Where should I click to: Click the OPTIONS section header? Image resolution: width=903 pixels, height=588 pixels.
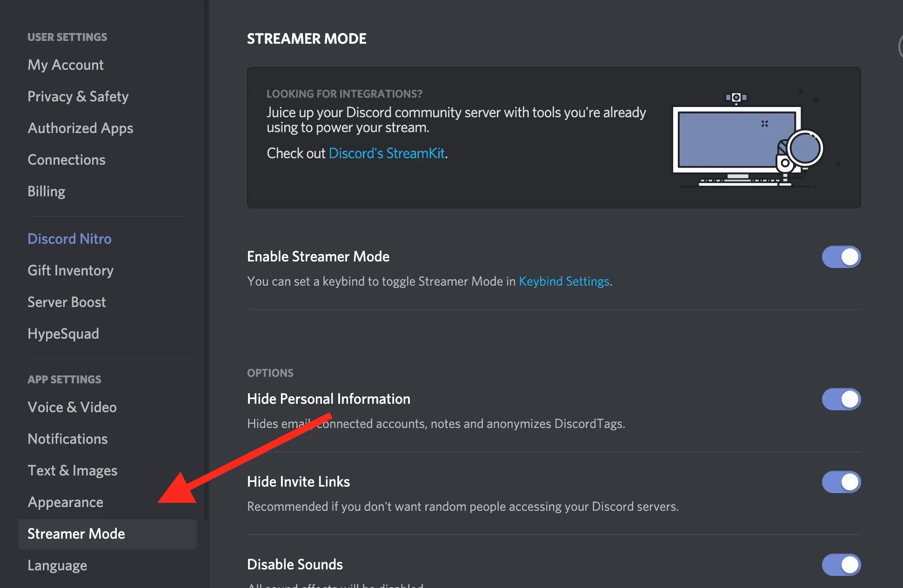270,373
